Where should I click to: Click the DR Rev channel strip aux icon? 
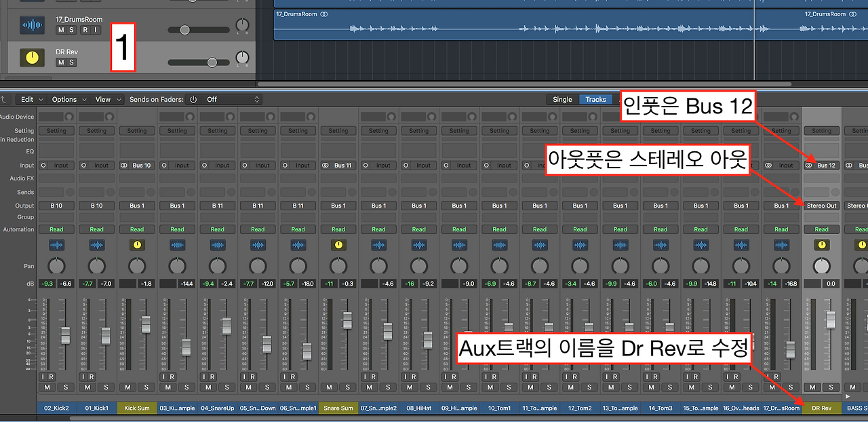(x=822, y=246)
